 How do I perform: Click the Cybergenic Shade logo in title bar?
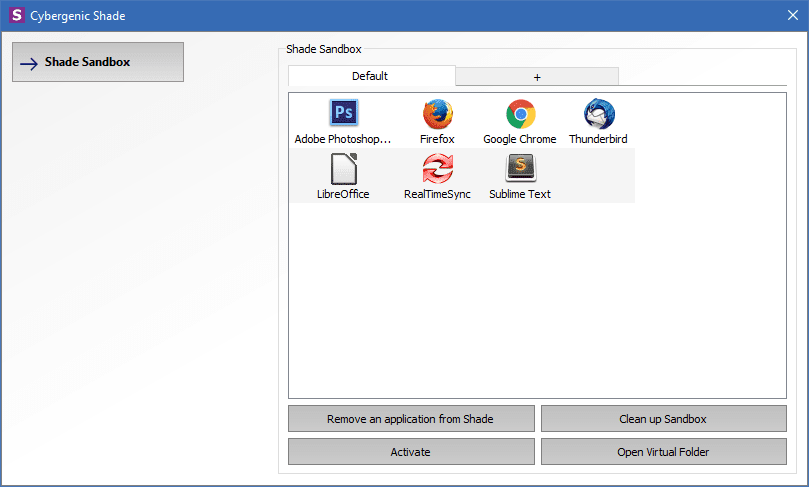coord(17,15)
